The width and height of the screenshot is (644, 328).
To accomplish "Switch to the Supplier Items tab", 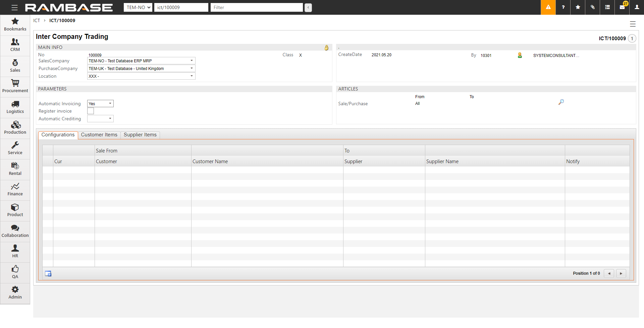I will click(x=140, y=135).
